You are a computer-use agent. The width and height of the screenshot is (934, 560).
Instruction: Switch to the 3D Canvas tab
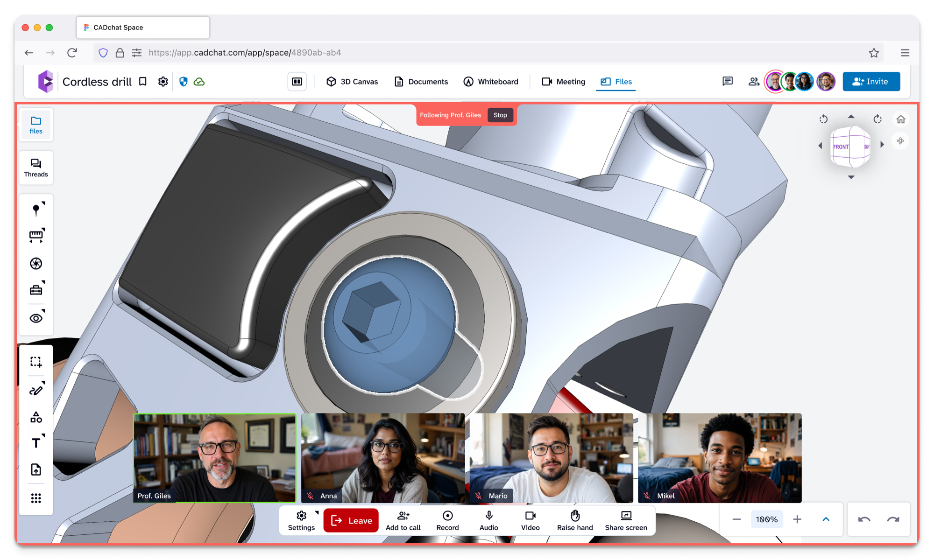pyautogui.click(x=352, y=82)
